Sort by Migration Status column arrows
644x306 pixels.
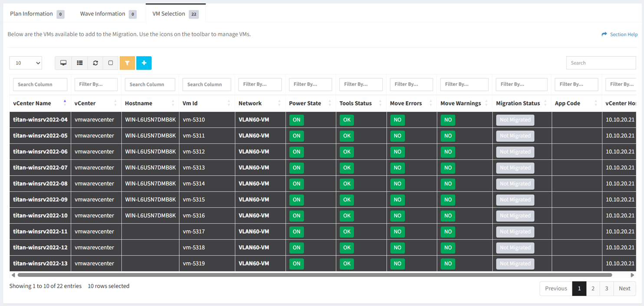pyautogui.click(x=545, y=103)
